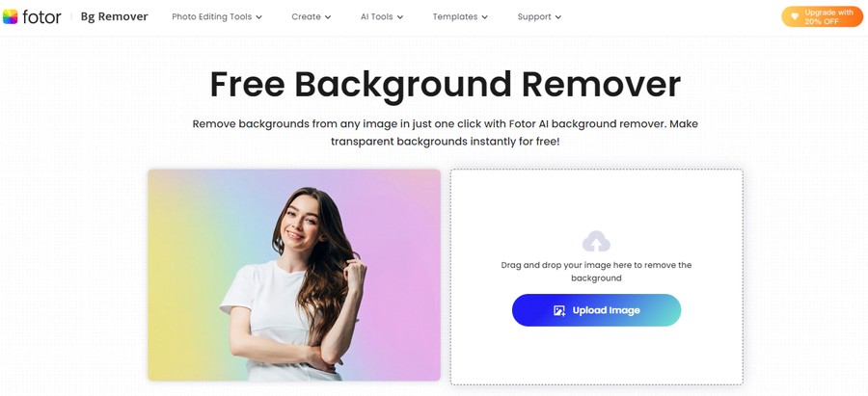868x396 pixels.
Task: Click the fotor wordmark text
Action: [x=41, y=16]
